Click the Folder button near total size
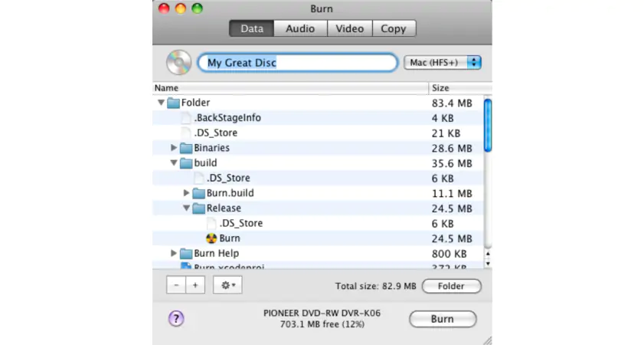644x345 pixels. click(451, 286)
